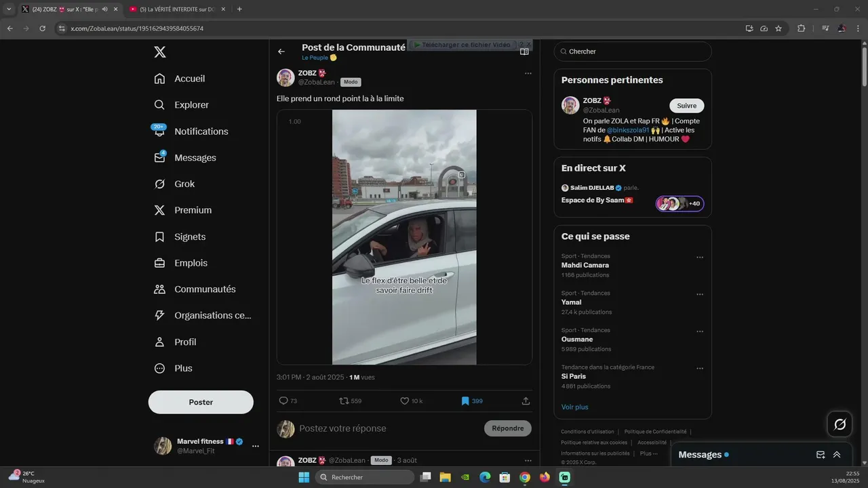Share the post with the share icon
868x488 pixels.
(526, 401)
